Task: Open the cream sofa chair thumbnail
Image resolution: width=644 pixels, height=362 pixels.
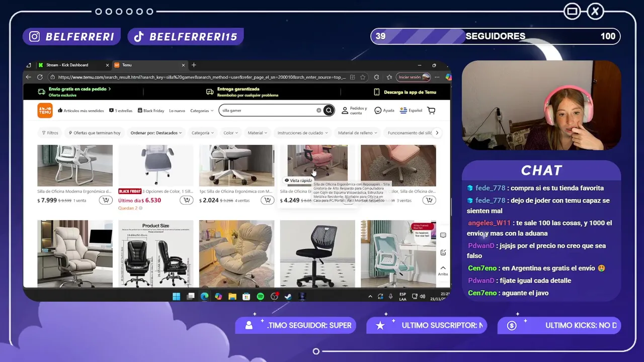Action: click(x=236, y=254)
